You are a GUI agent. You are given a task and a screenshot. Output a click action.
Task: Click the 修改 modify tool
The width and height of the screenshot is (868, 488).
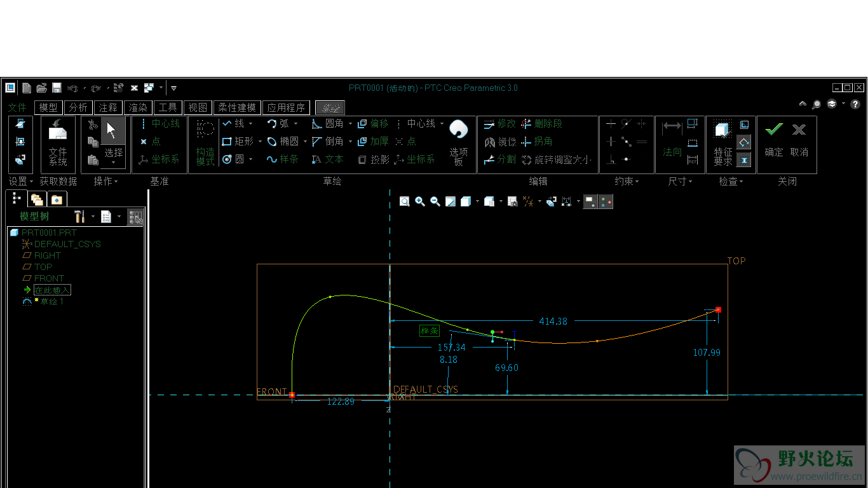[x=500, y=123]
